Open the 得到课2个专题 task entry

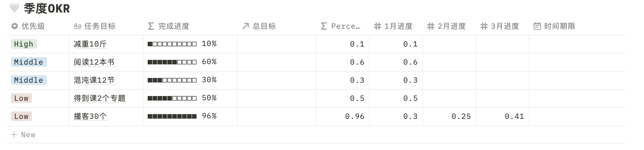pos(100,98)
